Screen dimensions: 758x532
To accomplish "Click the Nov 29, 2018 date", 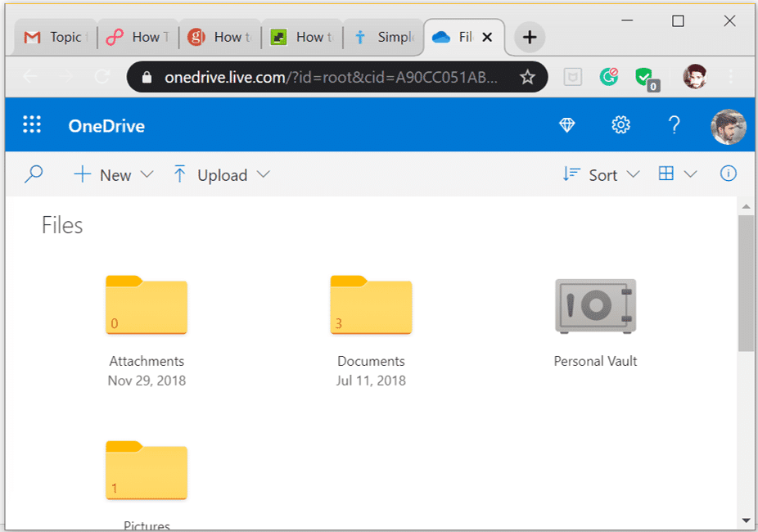I will pyautogui.click(x=147, y=381).
